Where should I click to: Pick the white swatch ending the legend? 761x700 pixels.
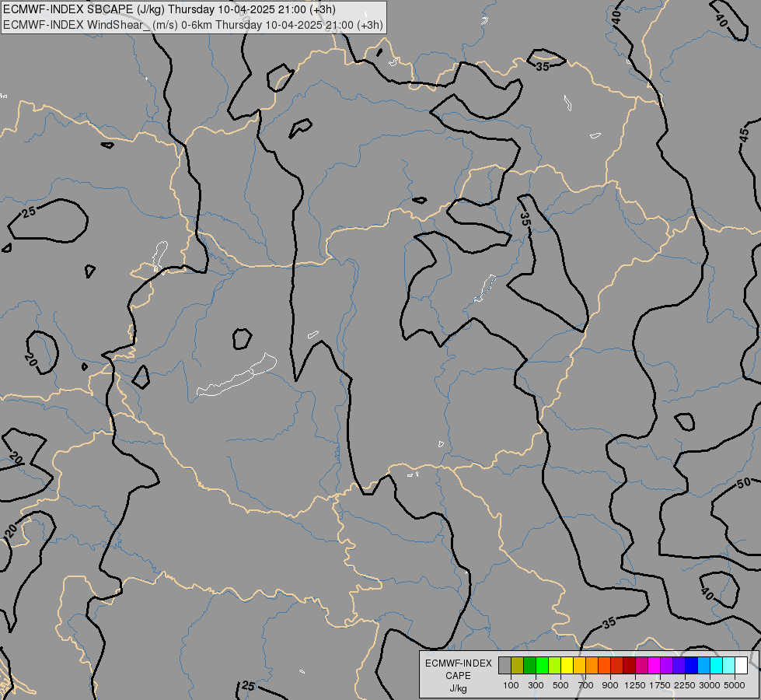741,666
